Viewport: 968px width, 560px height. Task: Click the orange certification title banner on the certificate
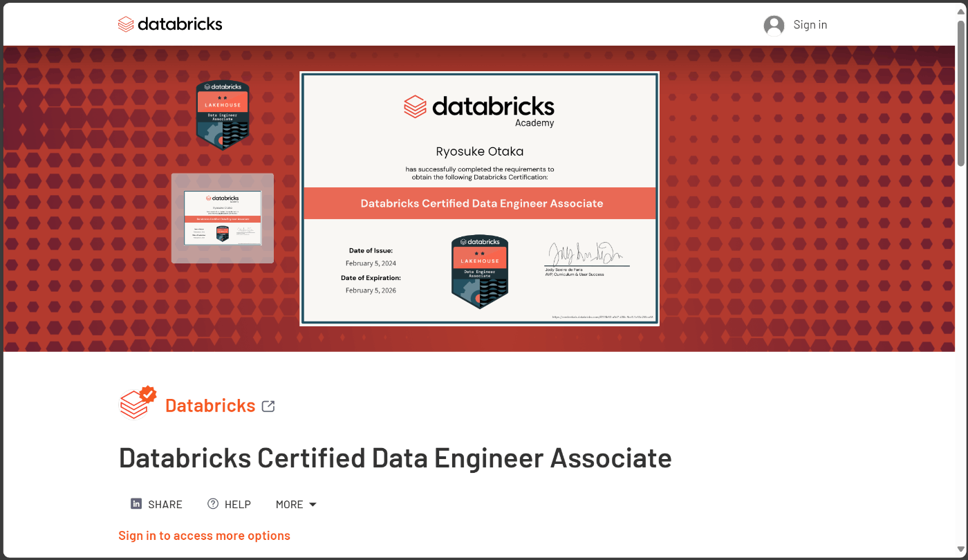point(479,203)
